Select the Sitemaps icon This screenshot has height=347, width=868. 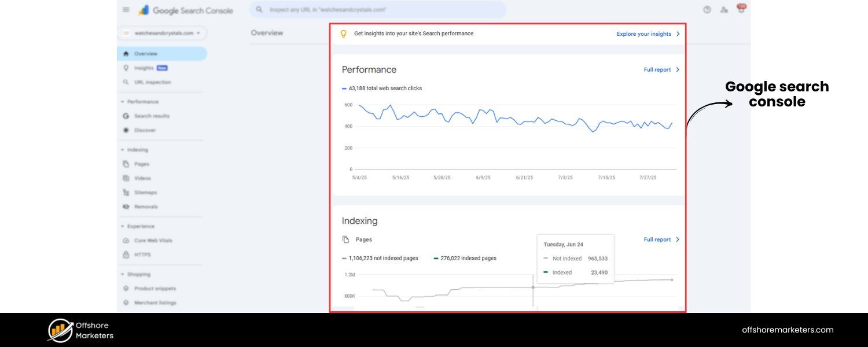(126, 192)
